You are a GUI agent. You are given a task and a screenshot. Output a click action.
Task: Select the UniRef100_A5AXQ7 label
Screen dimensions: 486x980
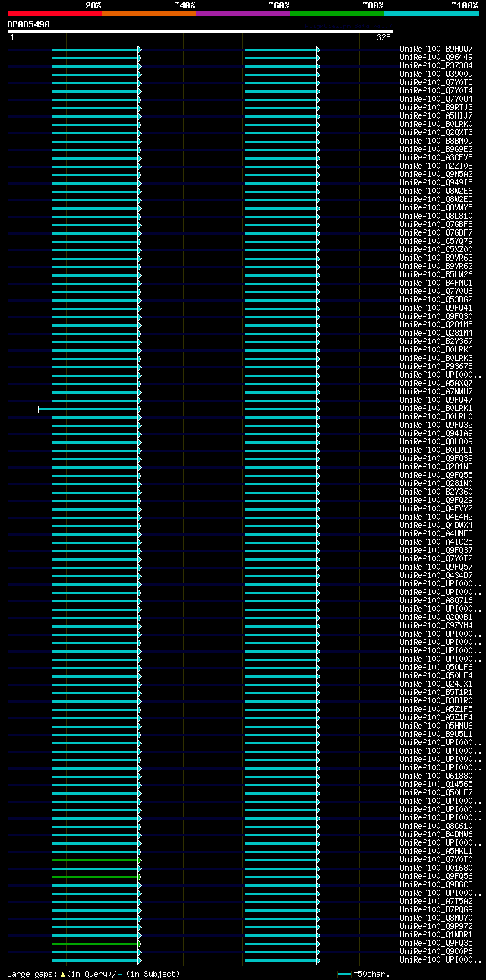(437, 384)
